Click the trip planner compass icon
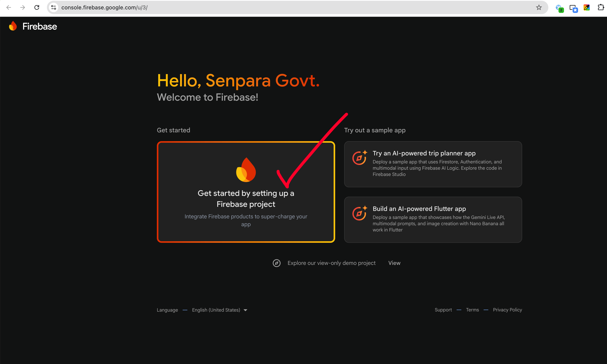 (x=360, y=158)
